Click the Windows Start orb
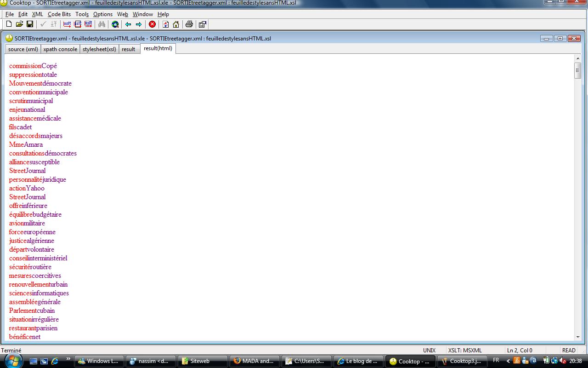The height and width of the screenshot is (368, 588). click(13, 361)
